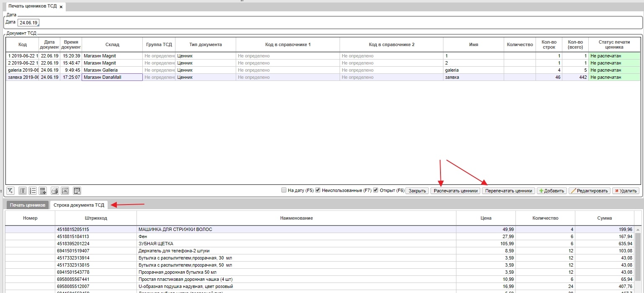This screenshot has height=293, width=644.
Task: Click the printer icon in the toolbar
Action: coord(54,191)
